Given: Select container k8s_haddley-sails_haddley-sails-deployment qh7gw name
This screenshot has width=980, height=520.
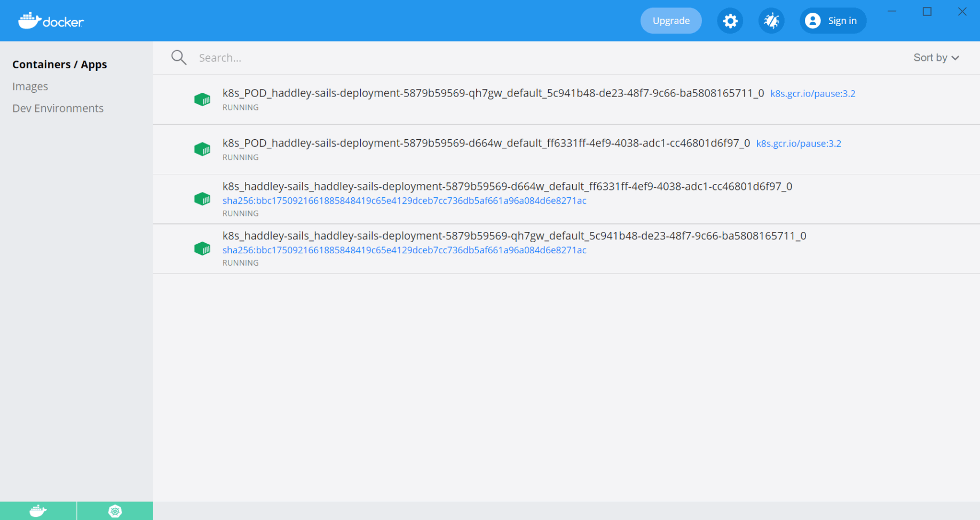Looking at the screenshot, I should pyautogui.click(x=515, y=236).
